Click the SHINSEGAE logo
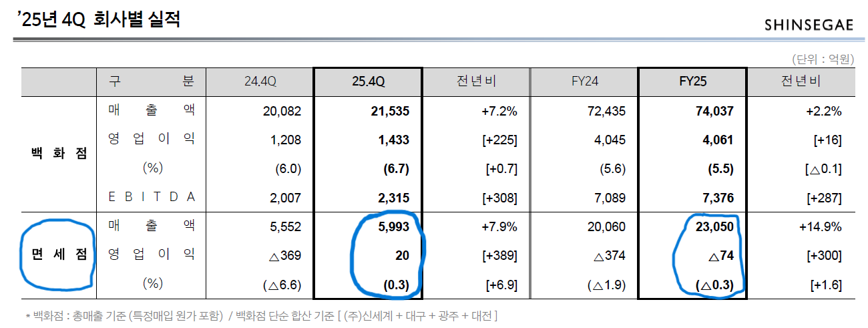The height and width of the screenshot is (328, 868). tap(809, 25)
